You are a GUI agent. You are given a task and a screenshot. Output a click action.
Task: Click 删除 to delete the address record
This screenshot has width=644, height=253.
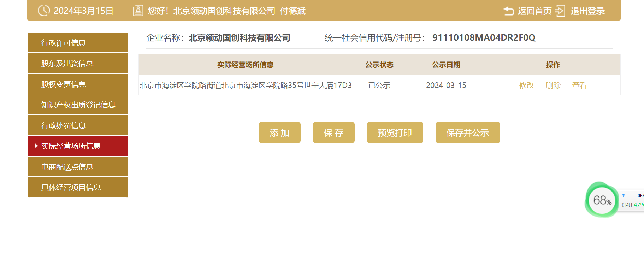[553, 85]
